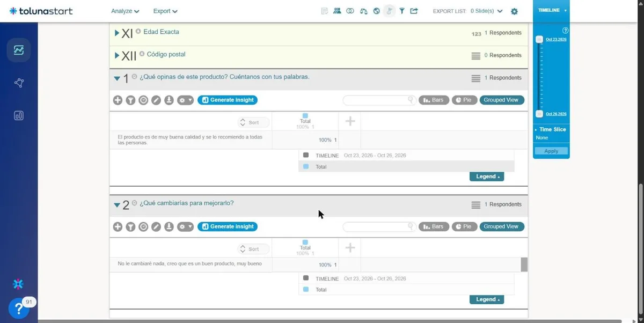
Task: Sort the answers in question 2 table
Action: tap(253, 249)
